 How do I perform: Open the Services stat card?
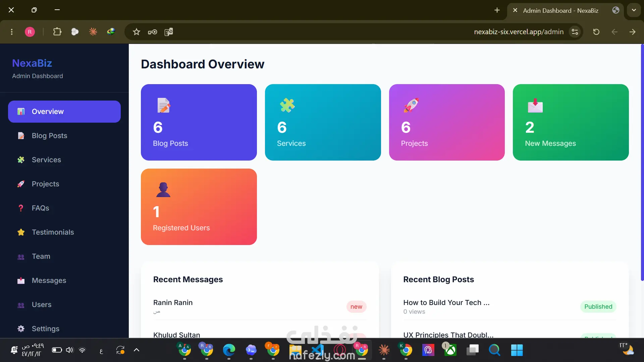point(323,122)
